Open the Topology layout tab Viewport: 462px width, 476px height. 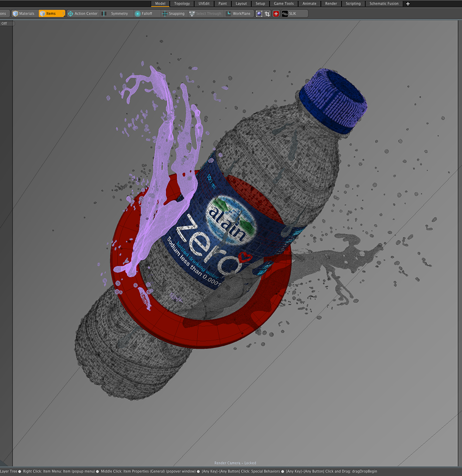(182, 3)
